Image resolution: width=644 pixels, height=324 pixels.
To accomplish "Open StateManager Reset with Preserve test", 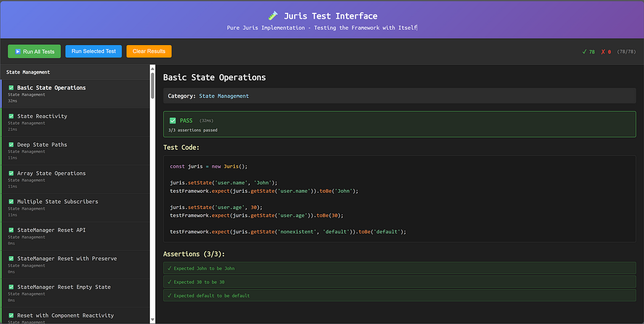I will coord(75,264).
